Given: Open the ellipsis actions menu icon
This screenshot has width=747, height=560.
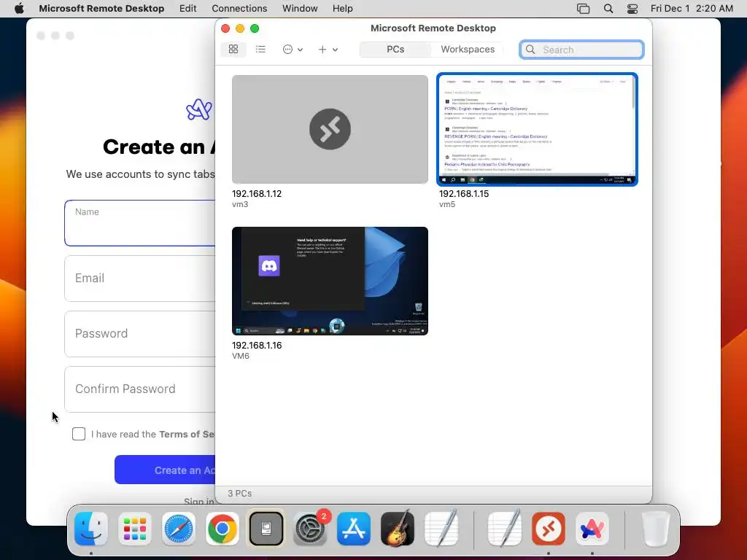Looking at the screenshot, I should pos(287,50).
